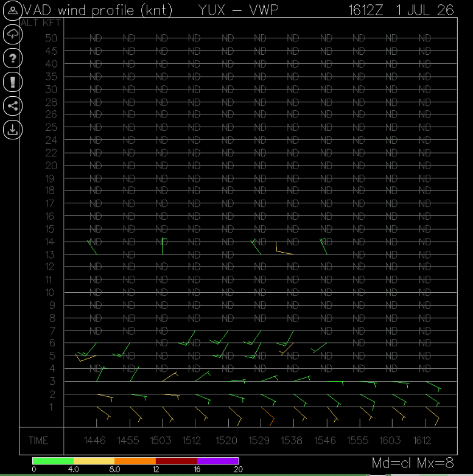Image resolution: width=473 pixels, height=476 pixels.
Task: Select the orange 8-12 knot color swatch
Action: coord(135,461)
